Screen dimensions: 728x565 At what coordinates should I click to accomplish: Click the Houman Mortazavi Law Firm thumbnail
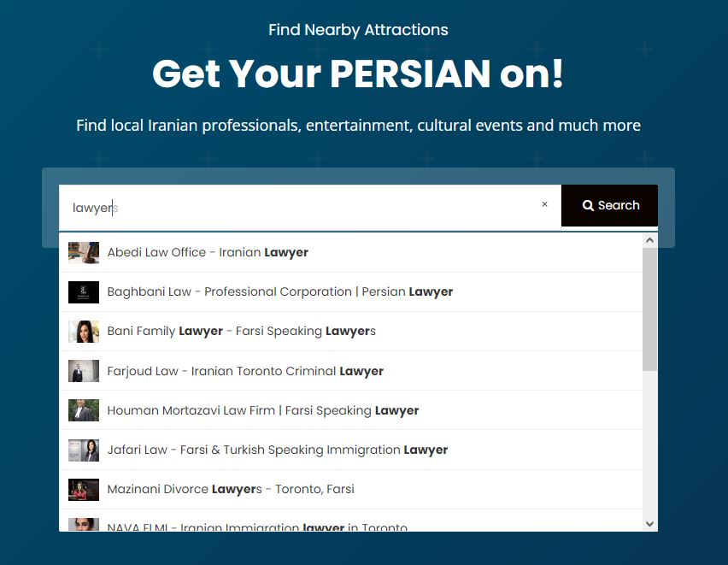click(84, 410)
